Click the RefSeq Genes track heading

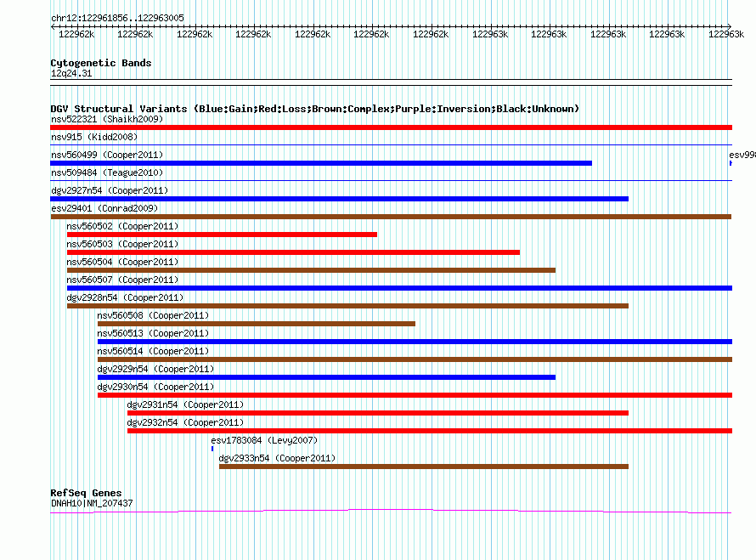(86, 493)
